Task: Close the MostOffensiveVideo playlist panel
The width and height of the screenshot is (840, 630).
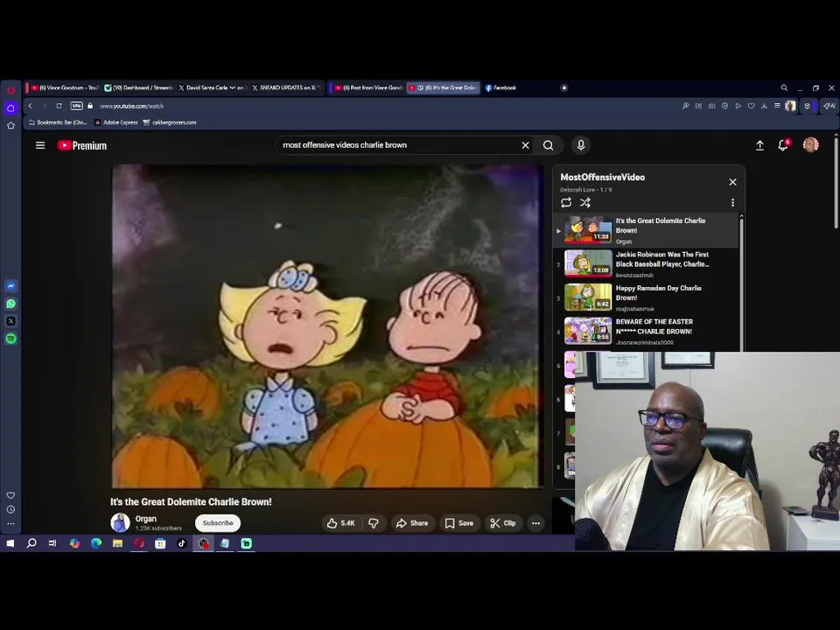Action: click(733, 182)
